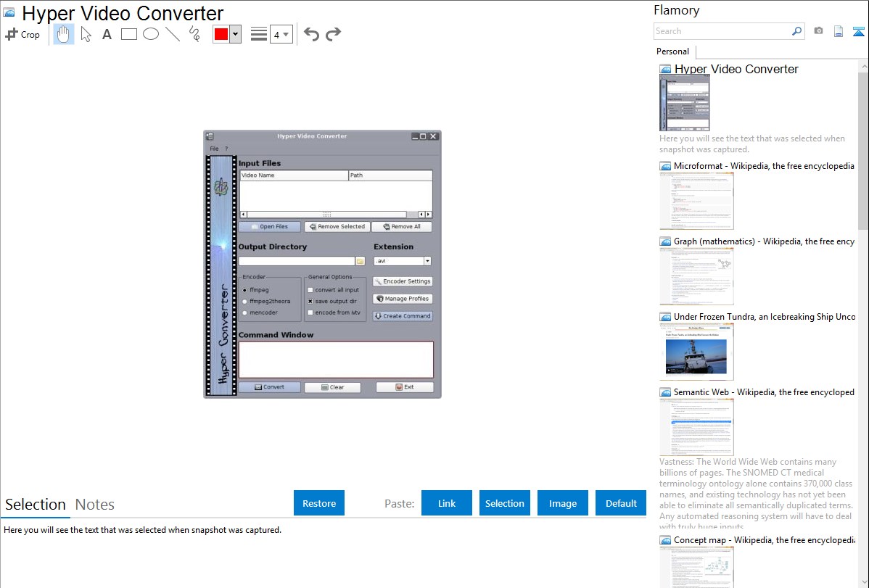Pick the ellipse shape tool
The image size is (869, 588).
click(x=151, y=34)
